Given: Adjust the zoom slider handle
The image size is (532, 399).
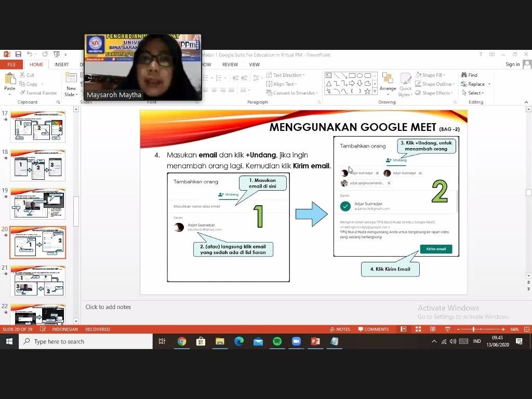Looking at the screenshot, I should tap(473, 329).
